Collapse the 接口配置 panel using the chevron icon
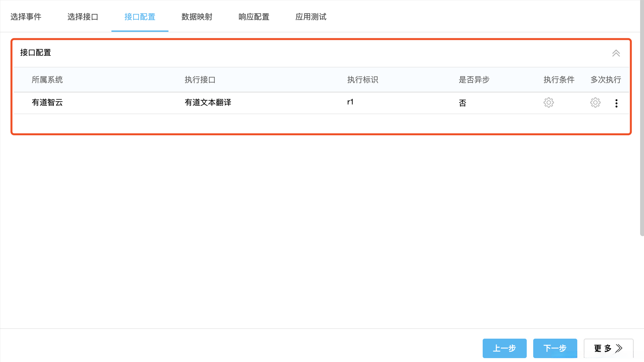The height and width of the screenshot is (362, 644). [616, 53]
